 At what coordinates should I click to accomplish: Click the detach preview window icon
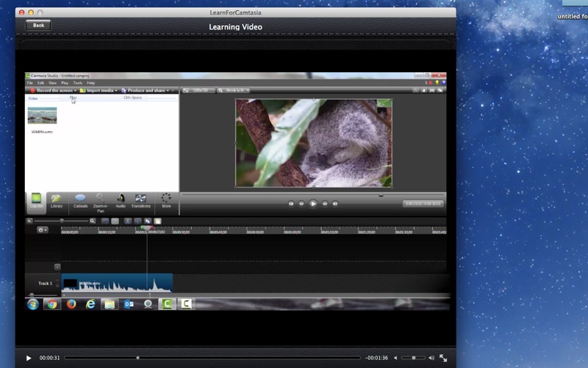(440, 91)
